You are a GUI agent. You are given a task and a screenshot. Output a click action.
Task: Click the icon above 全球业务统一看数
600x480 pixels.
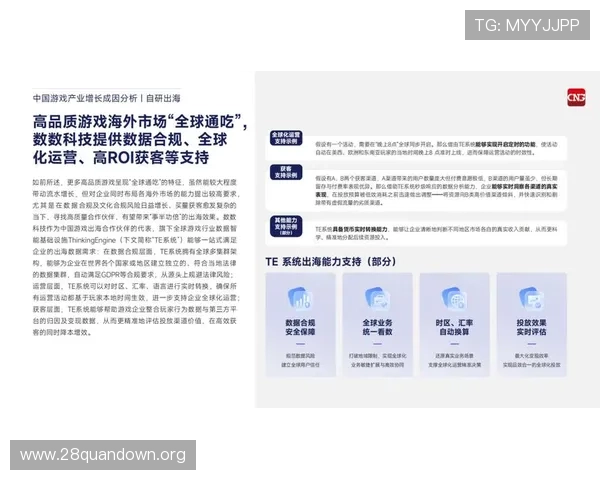pyautogui.click(x=377, y=299)
